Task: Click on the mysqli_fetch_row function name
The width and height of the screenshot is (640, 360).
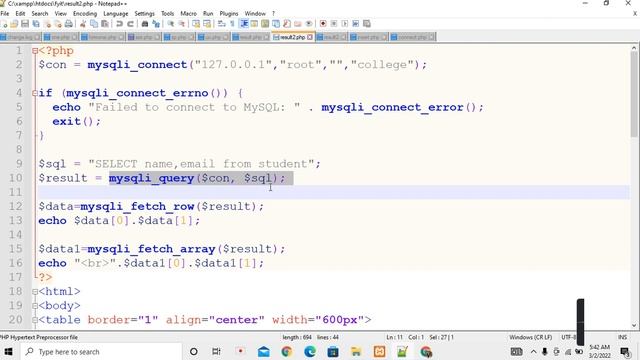Action: point(137,207)
